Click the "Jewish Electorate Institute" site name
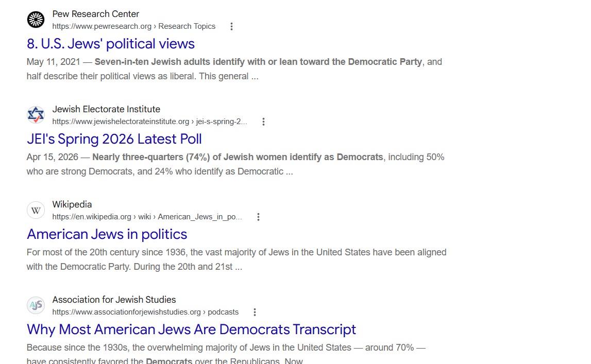The width and height of the screenshot is (591, 364). [x=106, y=109]
